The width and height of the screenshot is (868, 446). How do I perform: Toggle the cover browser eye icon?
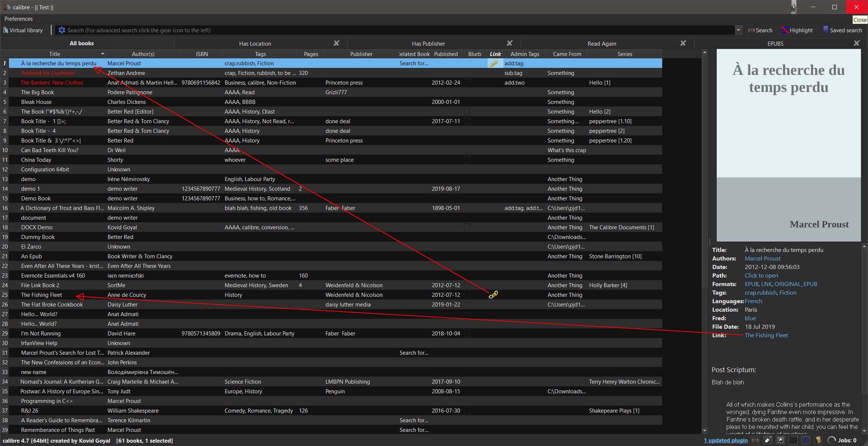click(x=806, y=440)
